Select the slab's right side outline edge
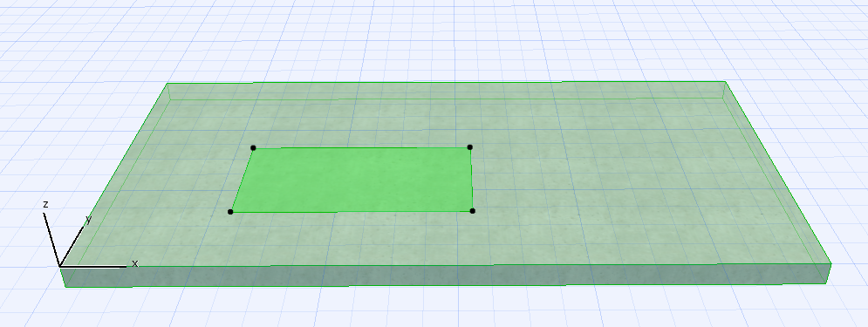 point(778,173)
